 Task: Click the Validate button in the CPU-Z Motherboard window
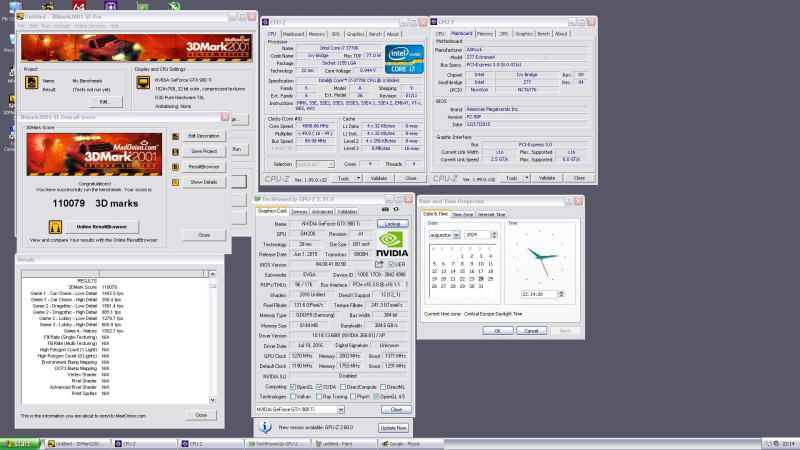[x=546, y=178]
